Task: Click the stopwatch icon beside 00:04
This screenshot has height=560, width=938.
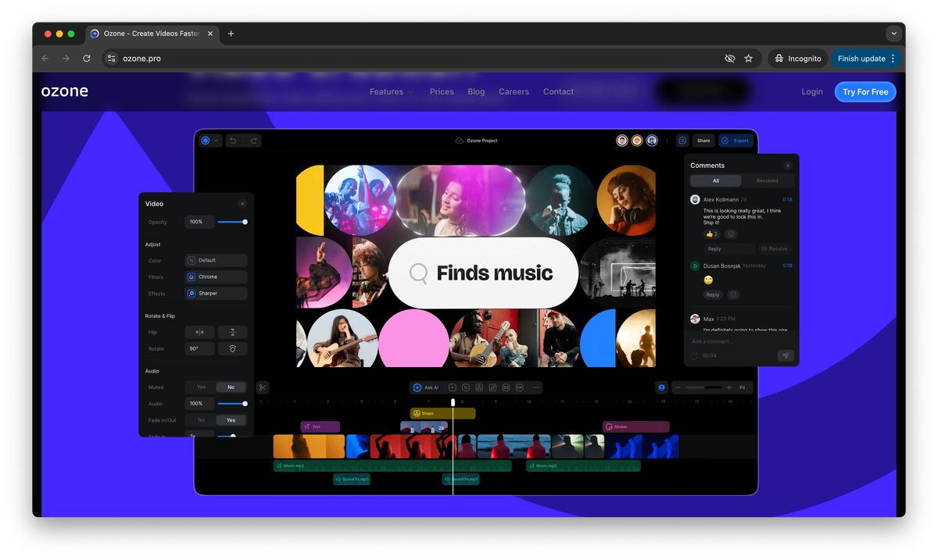Action: [695, 355]
